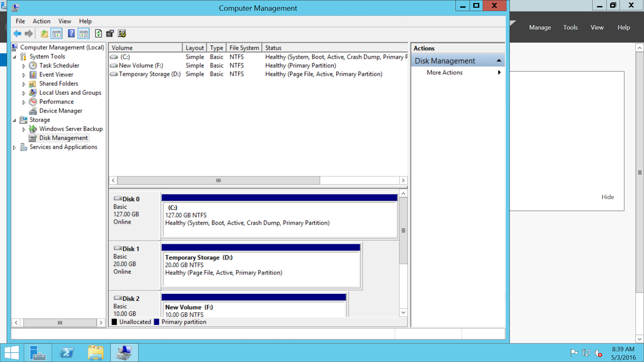Click the Forward arrow toolbar icon

click(x=29, y=34)
